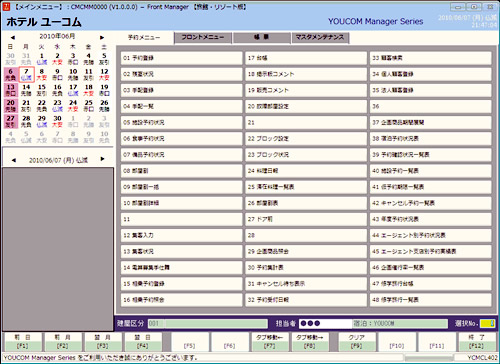
Task: Open the マスタメンテナンス tab
Action: [x=320, y=38]
